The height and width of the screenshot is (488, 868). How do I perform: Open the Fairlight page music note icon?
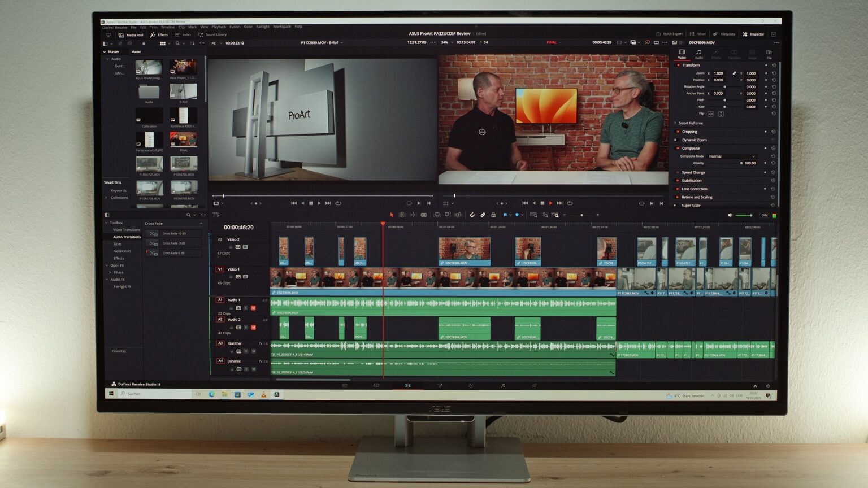(x=502, y=386)
